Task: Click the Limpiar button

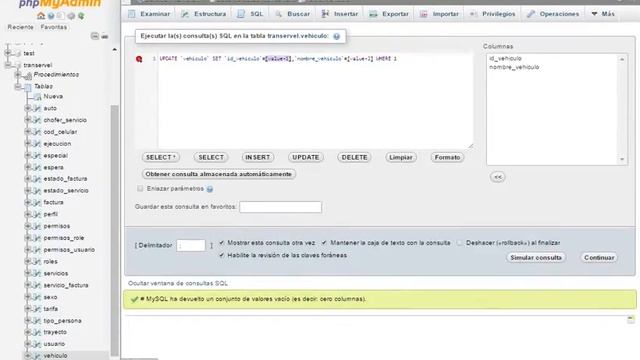Action: 401,158
